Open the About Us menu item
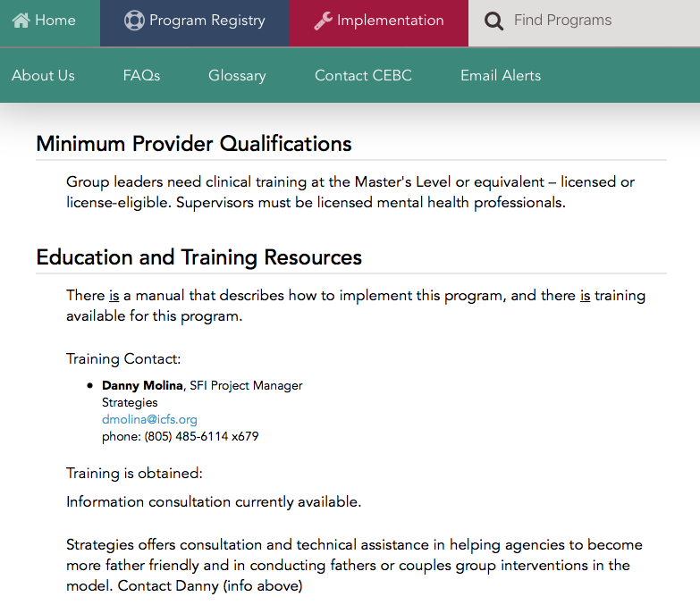The height and width of the screenshot is (605, 700). coord(43,76)
